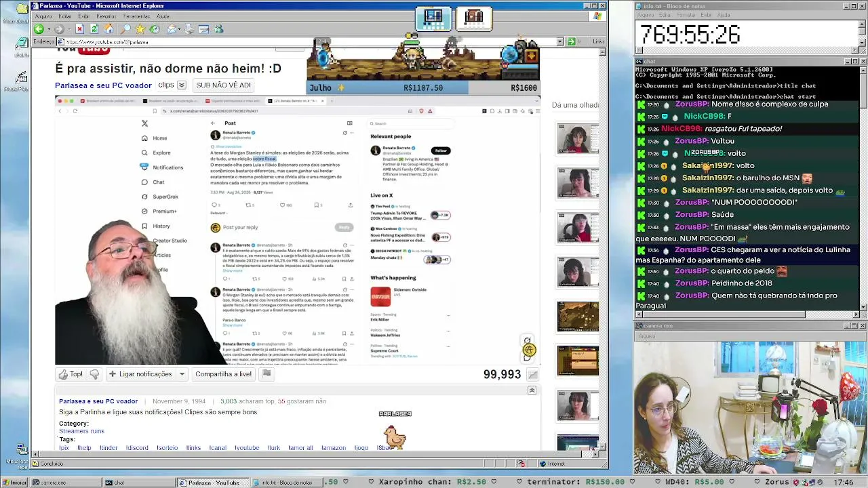Open the Search magnifier in the IE toolbar

pyautogui.click(x=125, y=29)
